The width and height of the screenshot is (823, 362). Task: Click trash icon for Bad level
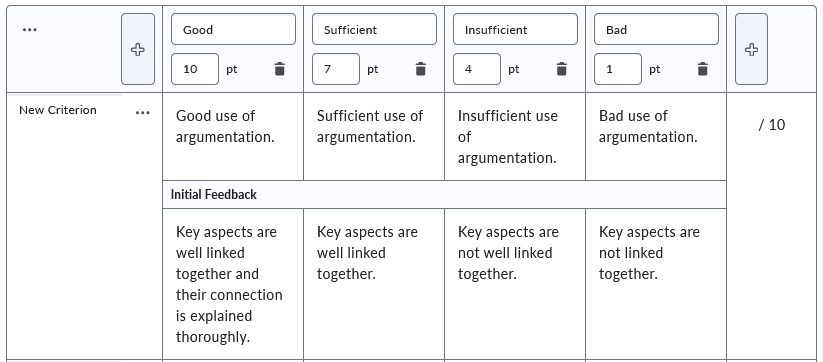703,69
